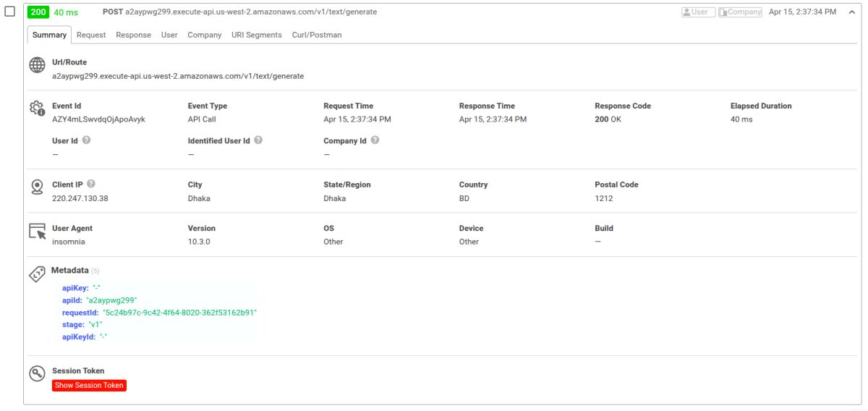Viewport: 868px width, 411px height.
Task: Click the Postal Code value 1212
Action: (604, 198)
